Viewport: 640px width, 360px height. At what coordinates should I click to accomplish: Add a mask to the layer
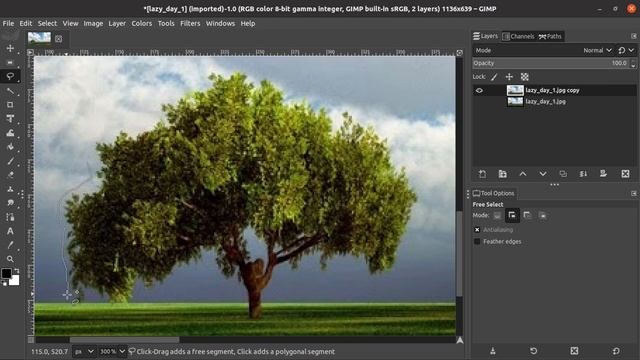pos(603,174)
